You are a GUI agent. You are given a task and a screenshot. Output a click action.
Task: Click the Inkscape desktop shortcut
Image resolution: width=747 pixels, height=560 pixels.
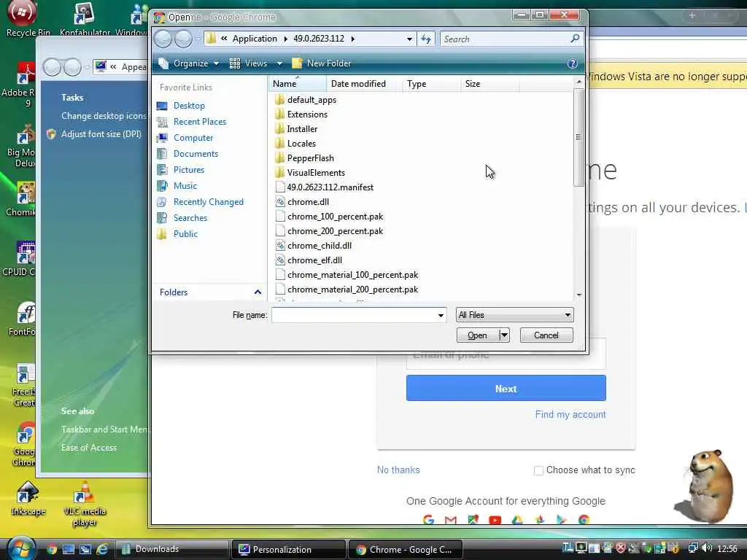28,499
